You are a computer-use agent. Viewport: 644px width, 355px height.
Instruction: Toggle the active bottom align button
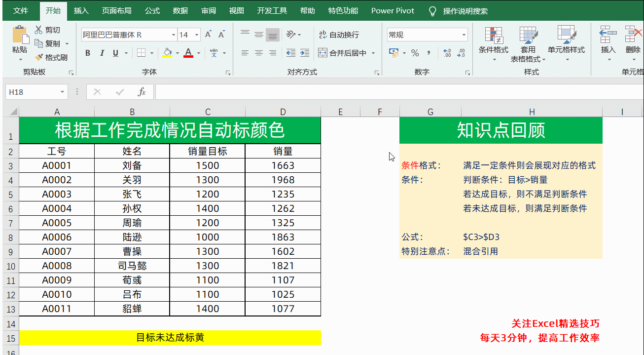273,35
